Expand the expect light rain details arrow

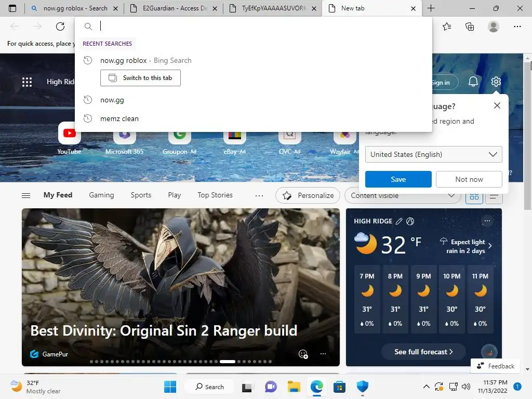[x=490, y=246]
